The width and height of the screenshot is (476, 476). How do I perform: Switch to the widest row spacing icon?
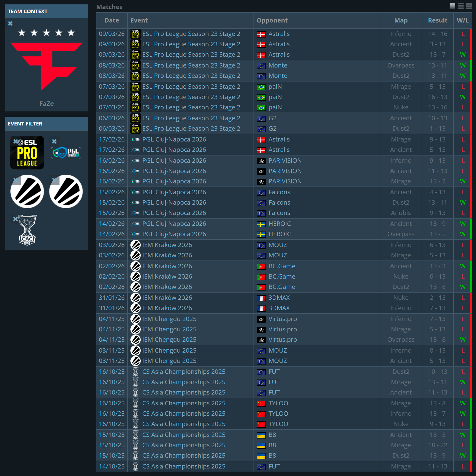469,6
